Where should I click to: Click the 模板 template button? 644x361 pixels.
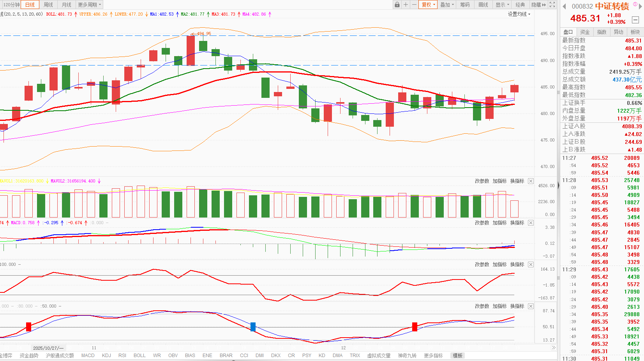[x=457, y=356]
